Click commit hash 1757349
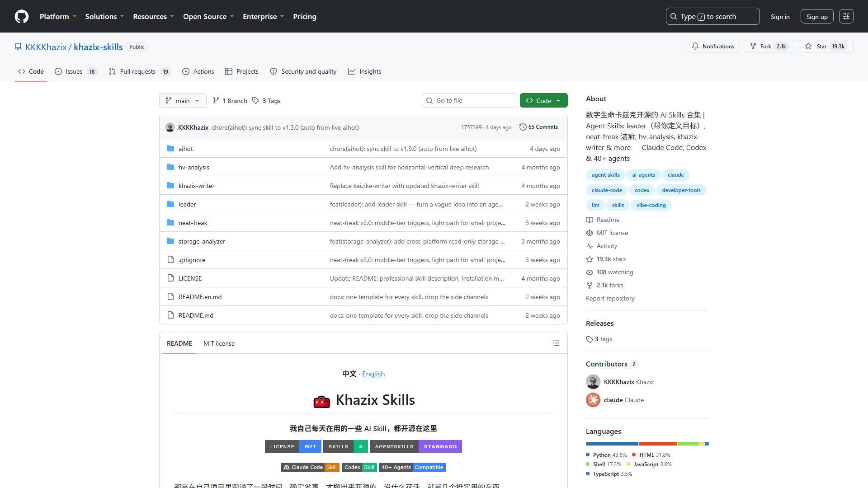 [471, 127]
